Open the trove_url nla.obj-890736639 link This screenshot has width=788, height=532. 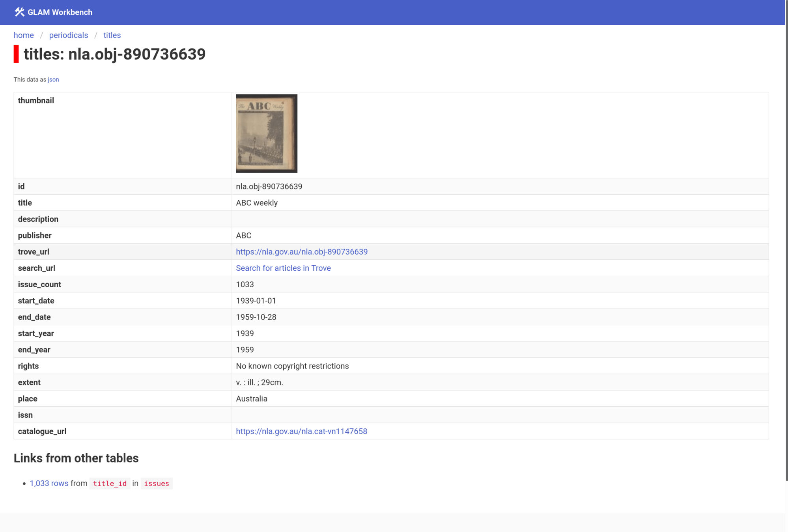[x=302, y=252]
